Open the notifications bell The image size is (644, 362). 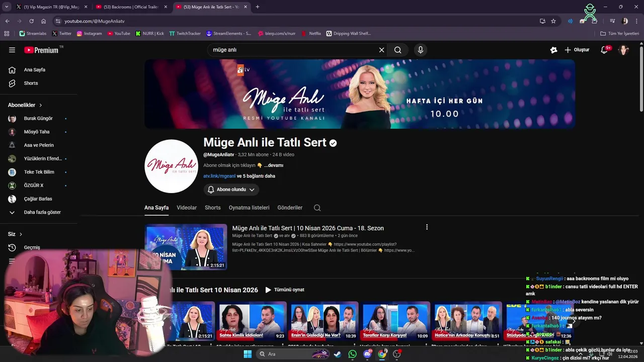click(604, 50)
